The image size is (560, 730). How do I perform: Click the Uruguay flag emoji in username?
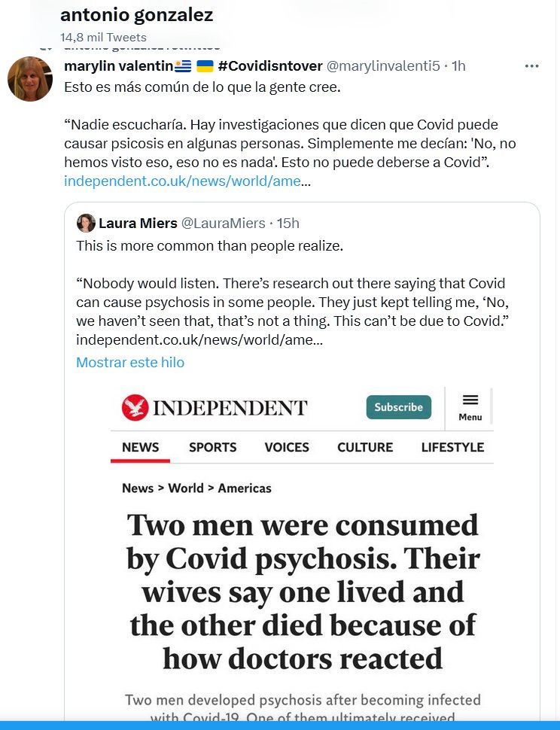coord(184,66)
